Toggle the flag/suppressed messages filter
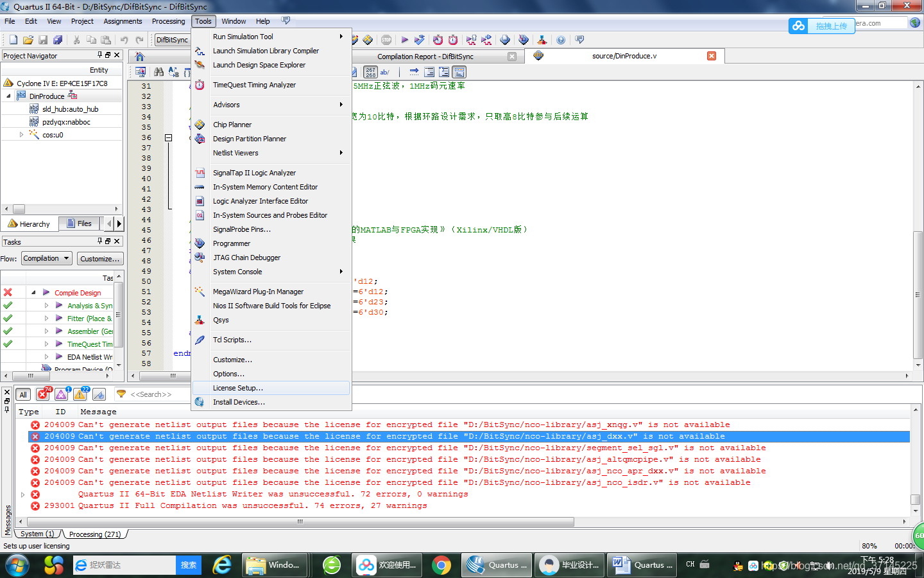Viewport: 924px width, 578px height. (x=99, y=394)
